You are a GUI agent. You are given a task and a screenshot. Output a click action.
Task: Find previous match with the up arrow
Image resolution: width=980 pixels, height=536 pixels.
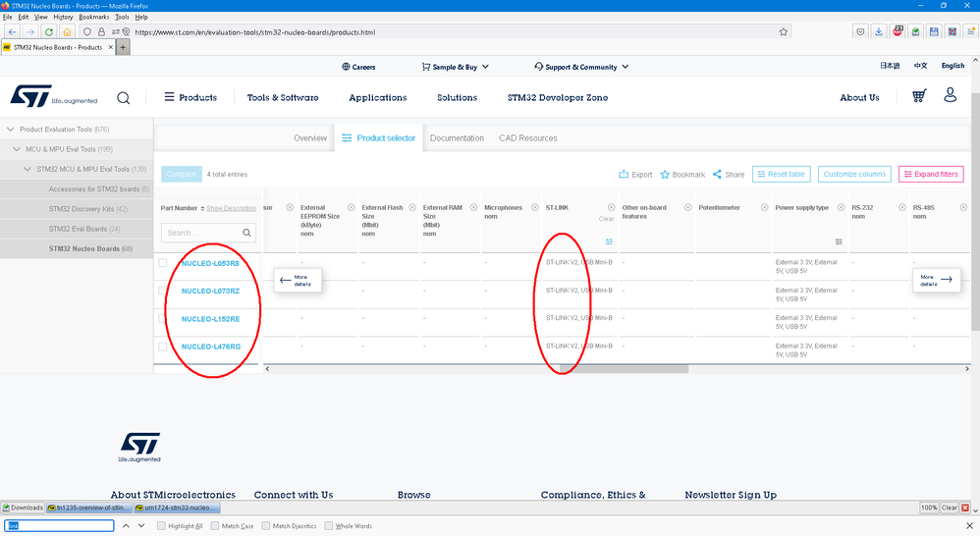coord(126,526)
